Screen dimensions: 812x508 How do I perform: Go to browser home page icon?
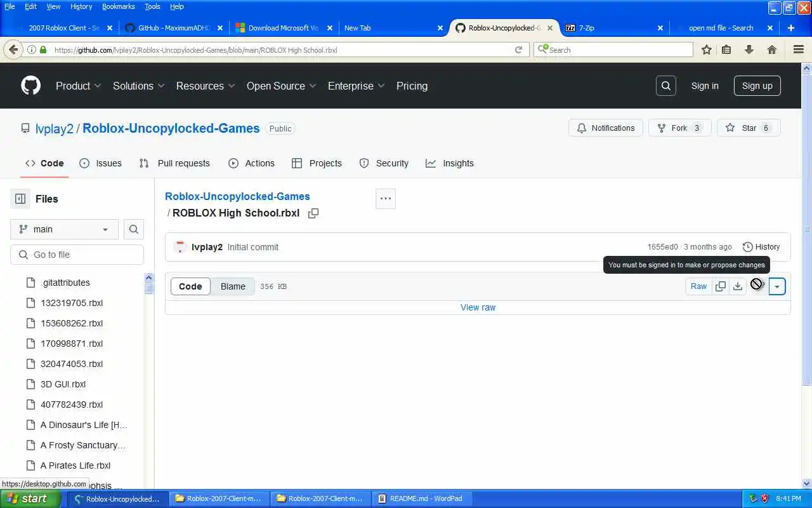(772, 50)
